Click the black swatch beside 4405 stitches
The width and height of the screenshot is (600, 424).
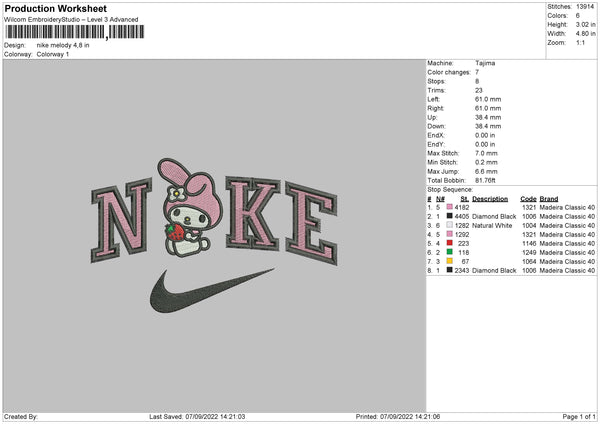pos(450,216)
